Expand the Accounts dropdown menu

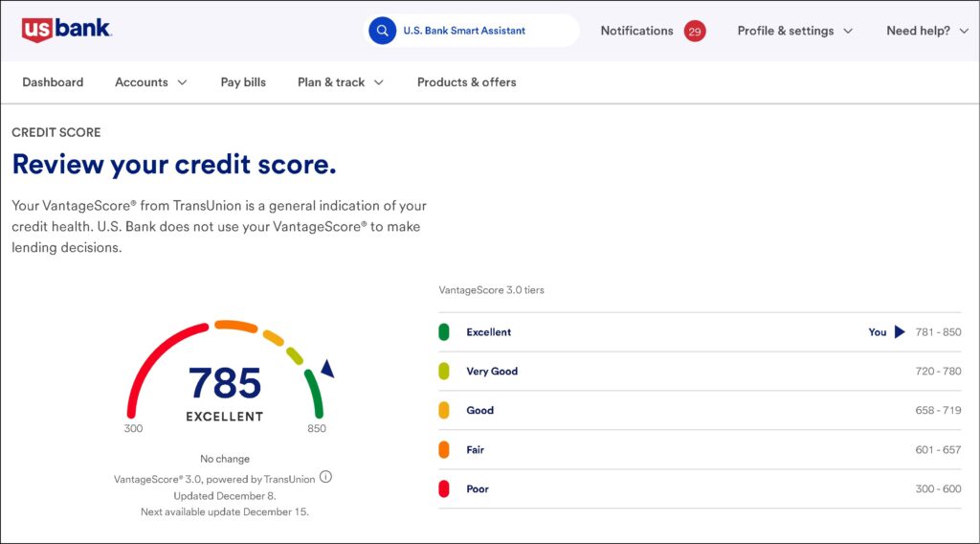click(151, 82)
